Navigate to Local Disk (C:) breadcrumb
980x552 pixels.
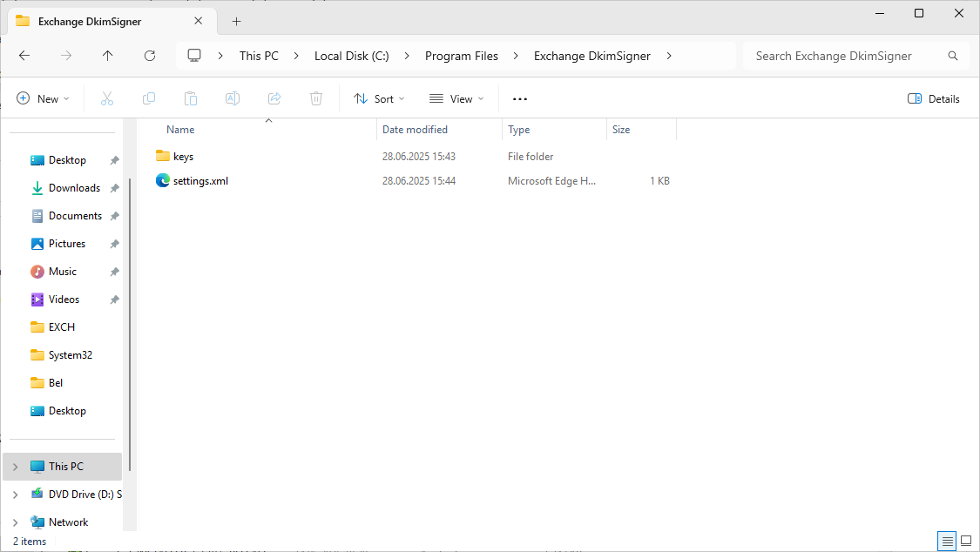pos(351,56)
